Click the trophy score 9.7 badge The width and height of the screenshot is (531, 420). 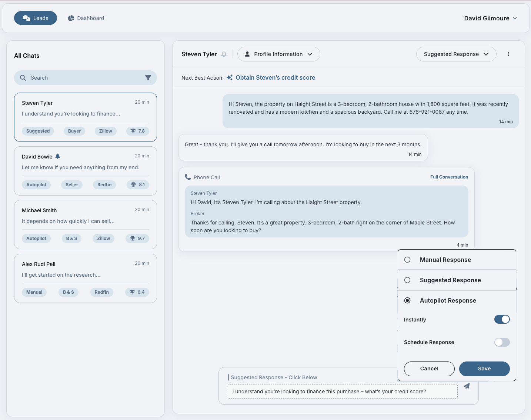[137, 239]
